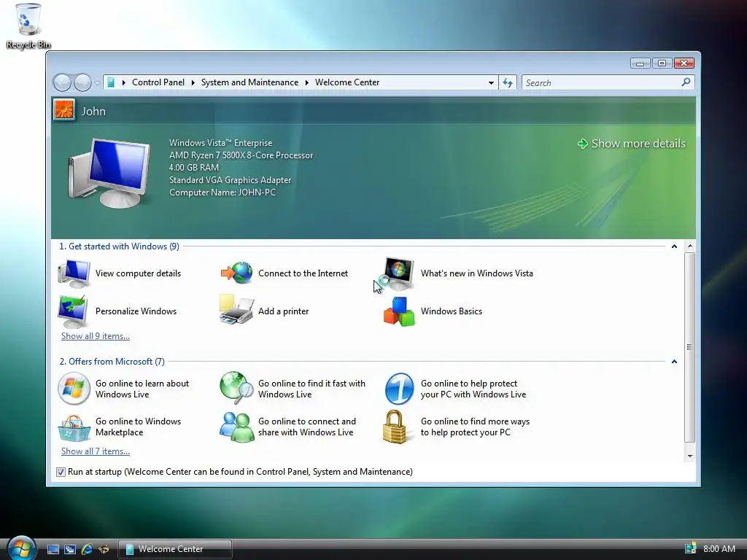
Task: Click the System and Maintenance breadcrumb
Action: click(249, 82)
